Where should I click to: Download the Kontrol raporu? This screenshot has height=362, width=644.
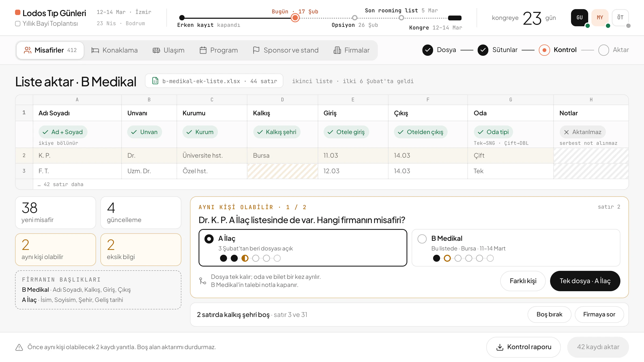coord(523,347)
